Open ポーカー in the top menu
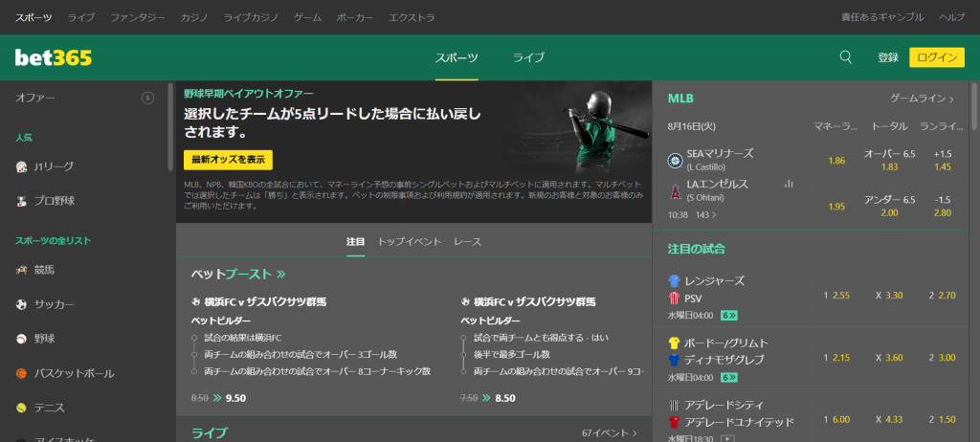The height and width of the screenshot is (442, 980). 355,17
